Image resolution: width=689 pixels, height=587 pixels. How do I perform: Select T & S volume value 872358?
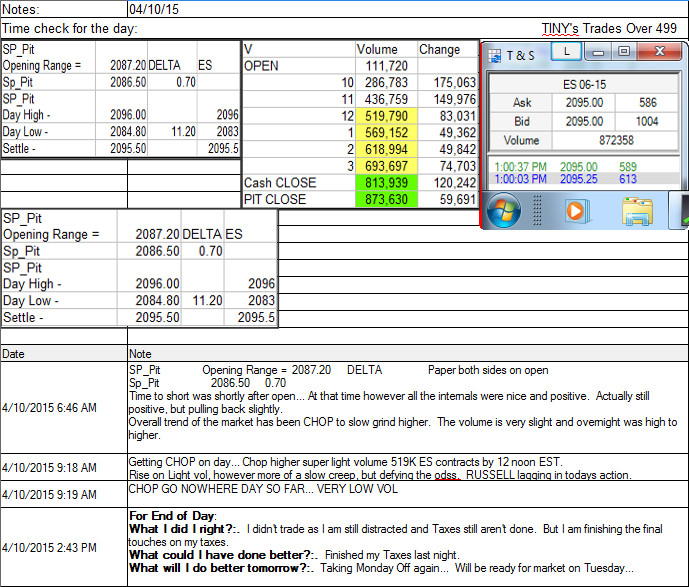pyautogui.click(x=616, y=141)
